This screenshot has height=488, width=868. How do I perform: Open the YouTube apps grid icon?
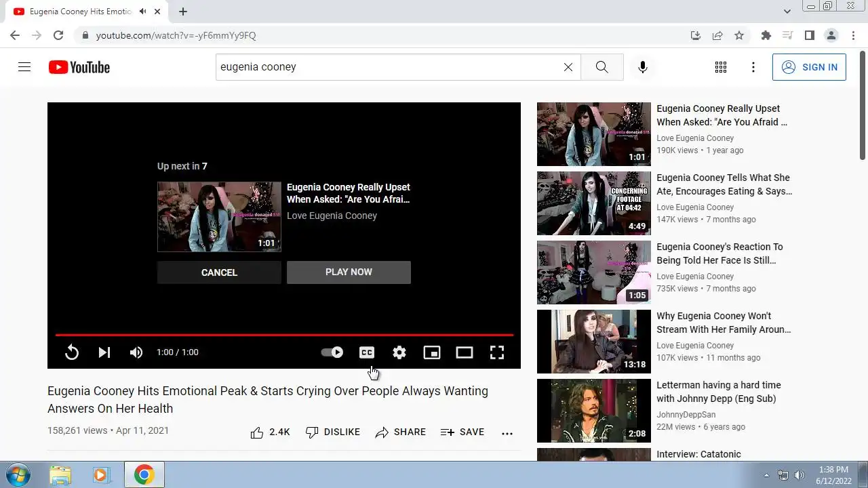(x=721, y=67)
